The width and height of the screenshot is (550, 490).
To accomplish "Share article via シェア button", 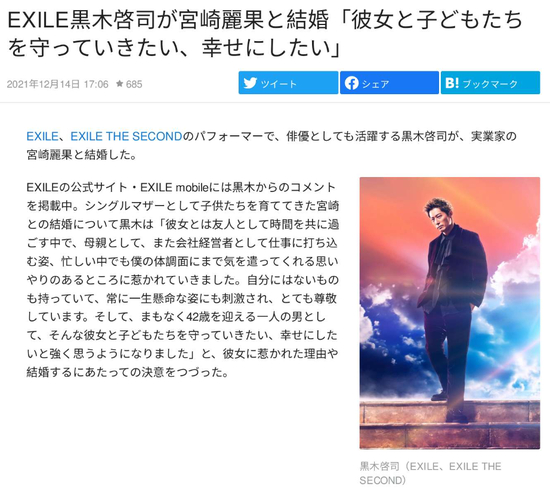I will tap(389, 83).
